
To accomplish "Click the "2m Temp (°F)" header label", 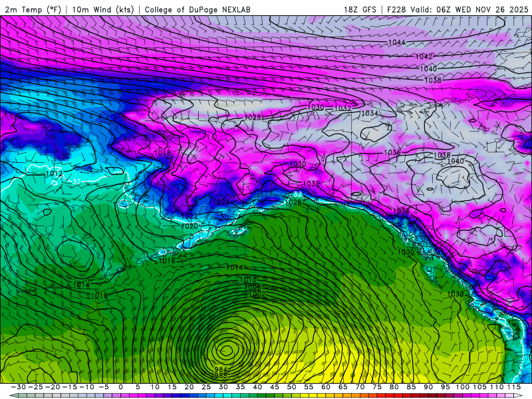I will click(33, 9).
